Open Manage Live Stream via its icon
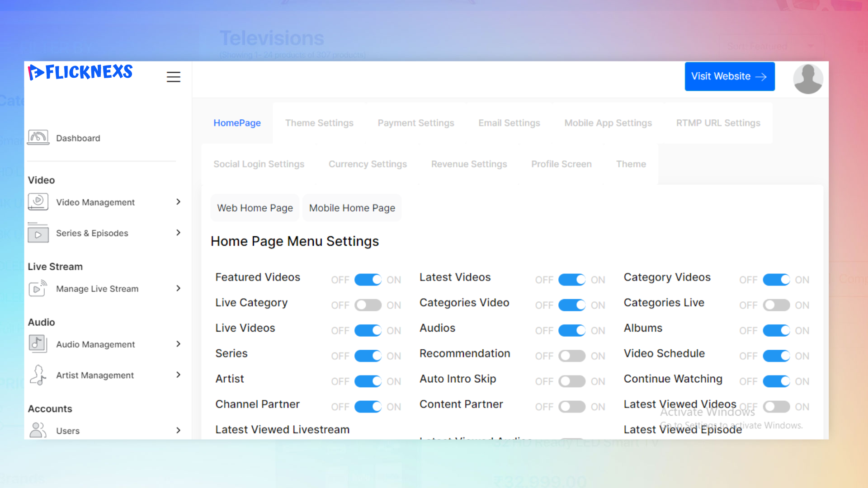 tap(38, 289)
